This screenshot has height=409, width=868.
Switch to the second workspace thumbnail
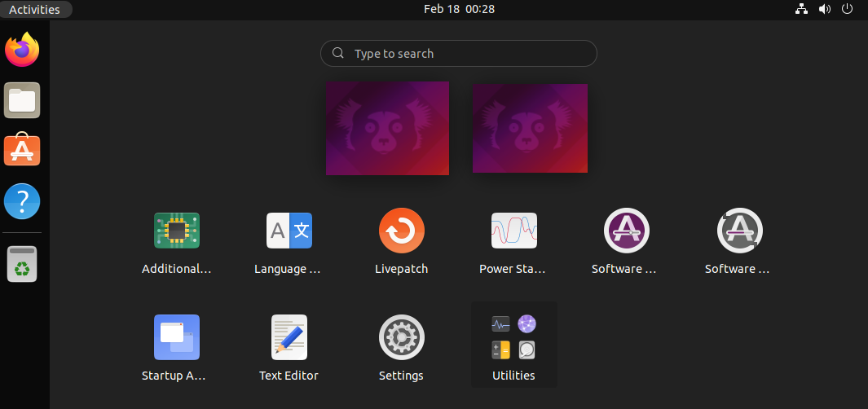[530, 128]
